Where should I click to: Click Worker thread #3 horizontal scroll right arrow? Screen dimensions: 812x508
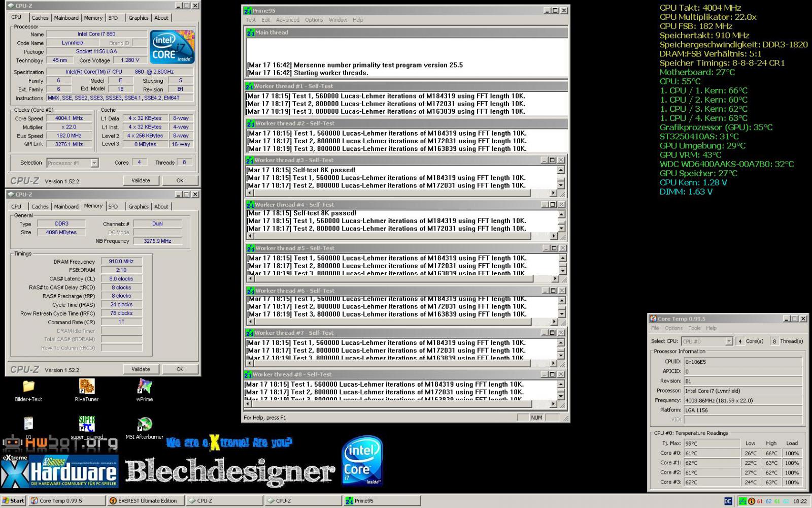point(553,193)
